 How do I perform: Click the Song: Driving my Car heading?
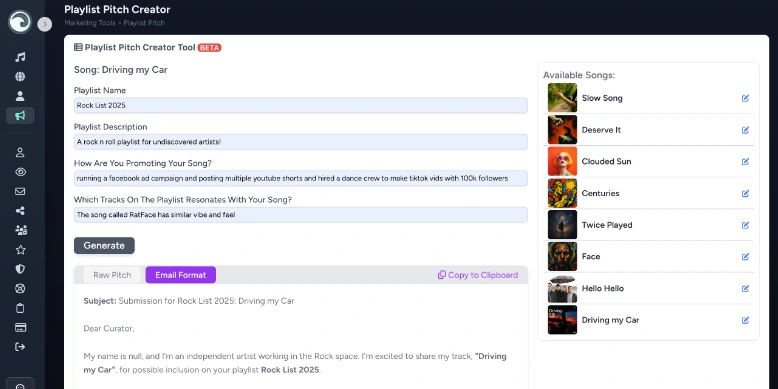121,70
